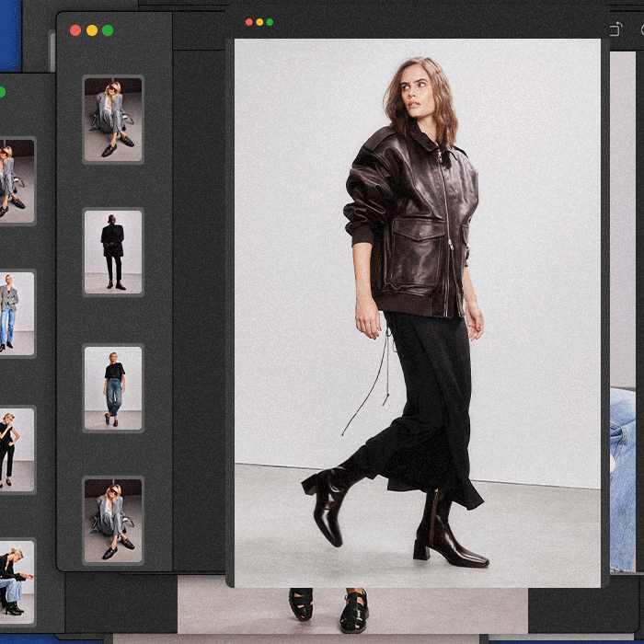This screenshot has height=644, width=644.
Task: Select leftmost window thumbnail of woman in black outfit
Action: point(17,450)
